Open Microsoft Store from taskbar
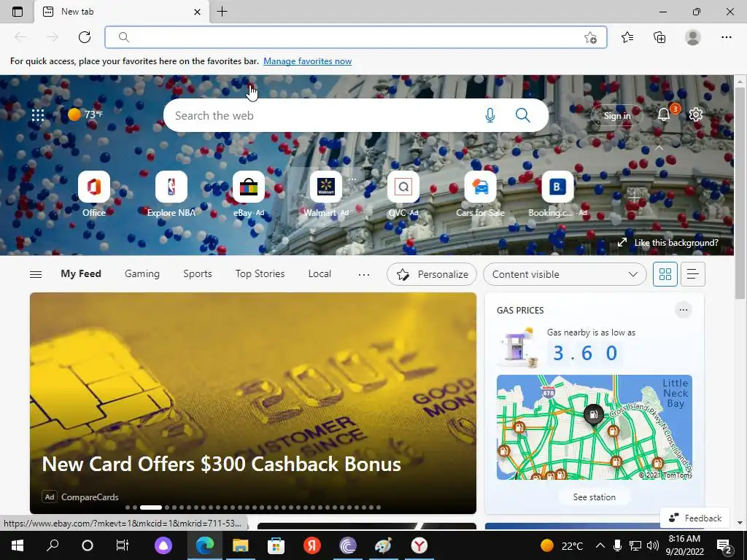The image size is (747, 560). point(276,545)
